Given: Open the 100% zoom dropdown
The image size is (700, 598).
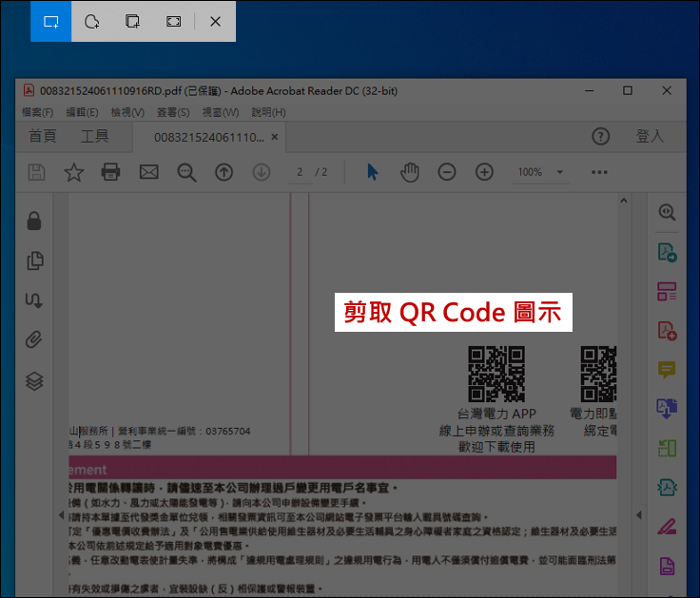Looking at the screenshot, I should click(540, 172).
